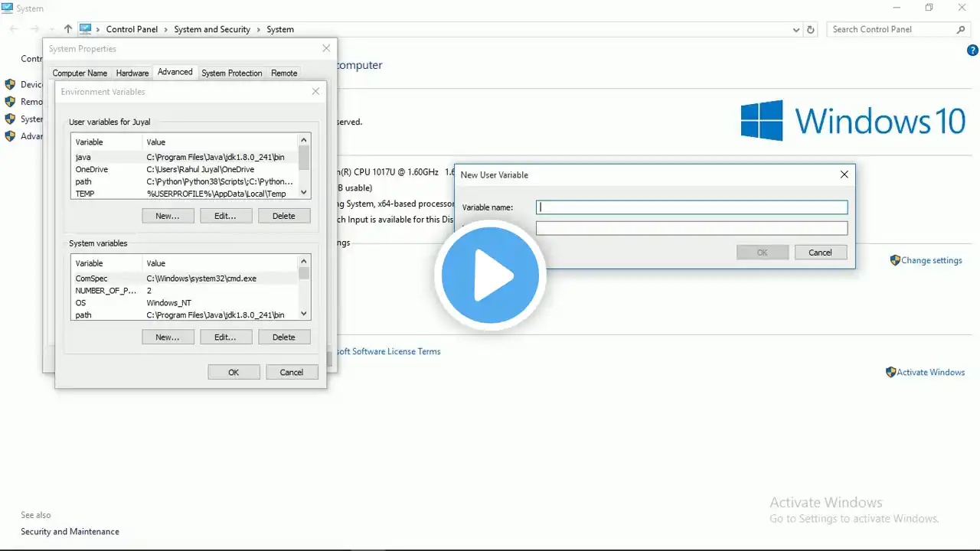Screen dimensions: 980x551
Task: Click the up arrow of System variables scrollbar
Action: (x=304, y=261)
